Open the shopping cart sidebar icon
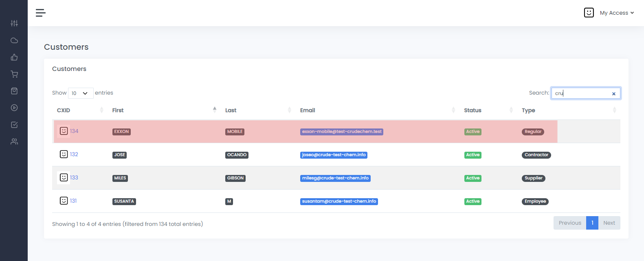Image resolution: width=644 pixels, height=261 pixels. pos(14,74)
